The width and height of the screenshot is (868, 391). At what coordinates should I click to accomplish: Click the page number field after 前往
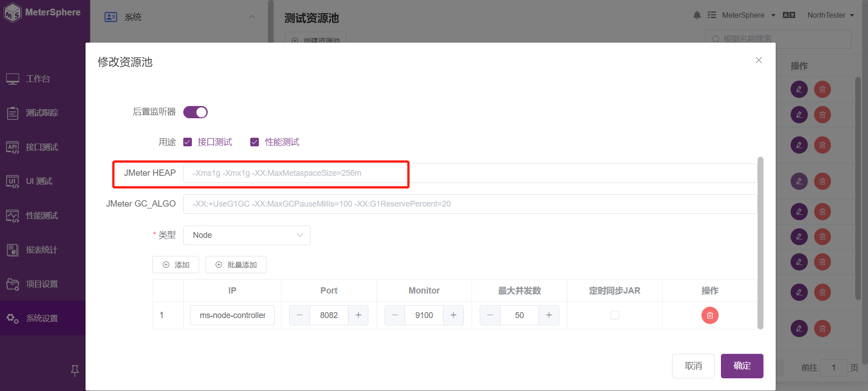(x=834, y=367)
